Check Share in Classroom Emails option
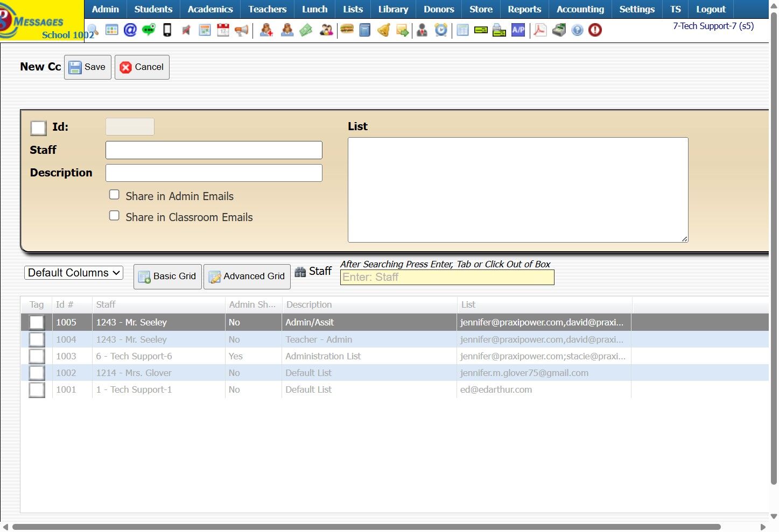This screenshot has width=779, height=532. click(x=114, y=216)
